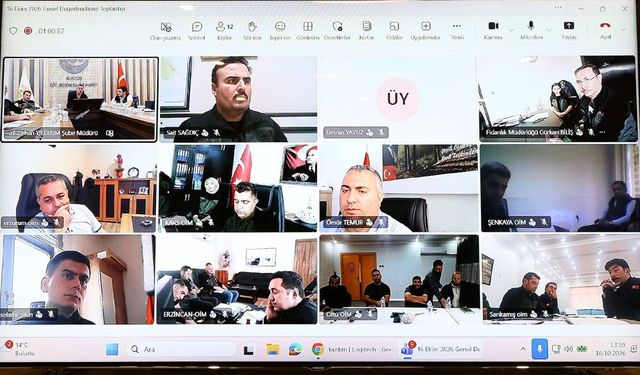Open File Explorer from the taskbar
Viewport: 640px width, 375px height.
point(273,349)
